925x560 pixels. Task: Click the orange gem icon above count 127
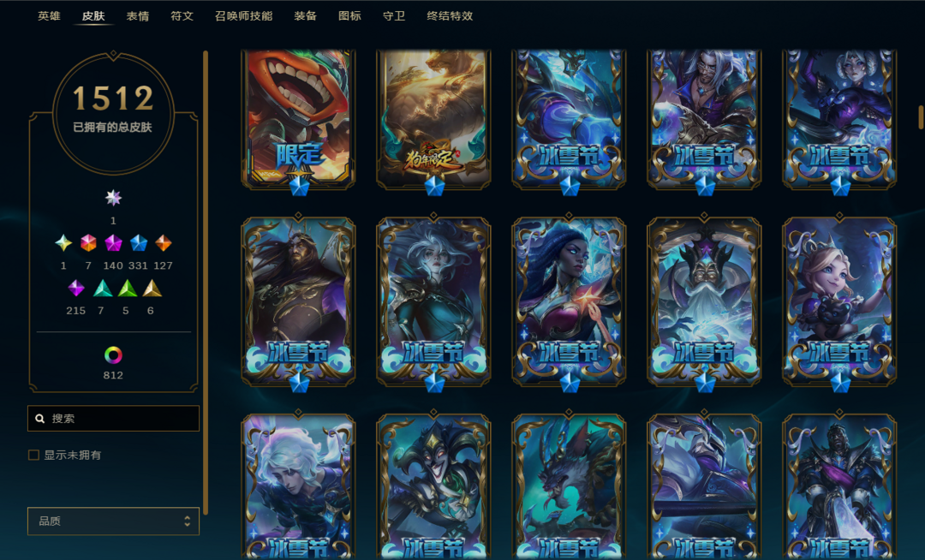click(164, 243)
